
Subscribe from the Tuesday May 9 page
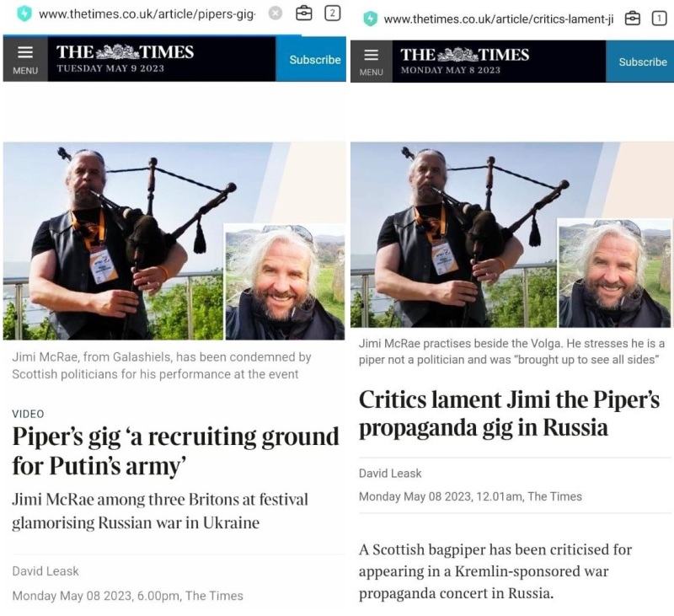tap(314, 59)
